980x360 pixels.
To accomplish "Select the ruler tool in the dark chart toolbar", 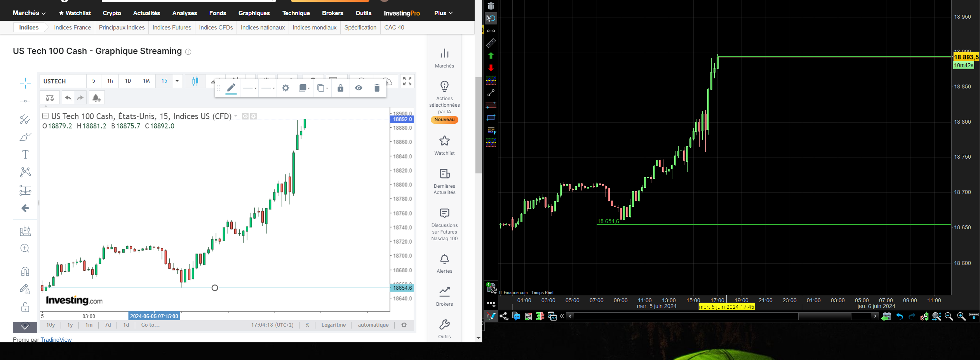I will coord(491,43).
